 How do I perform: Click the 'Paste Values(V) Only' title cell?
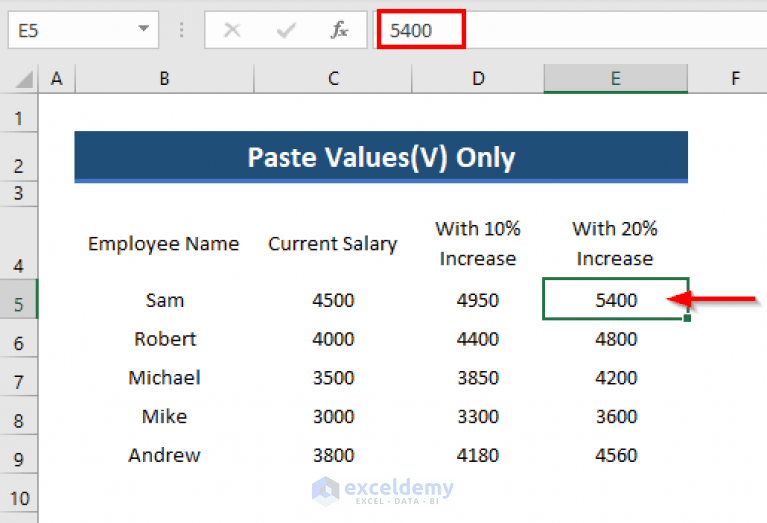tap(381, 157)
